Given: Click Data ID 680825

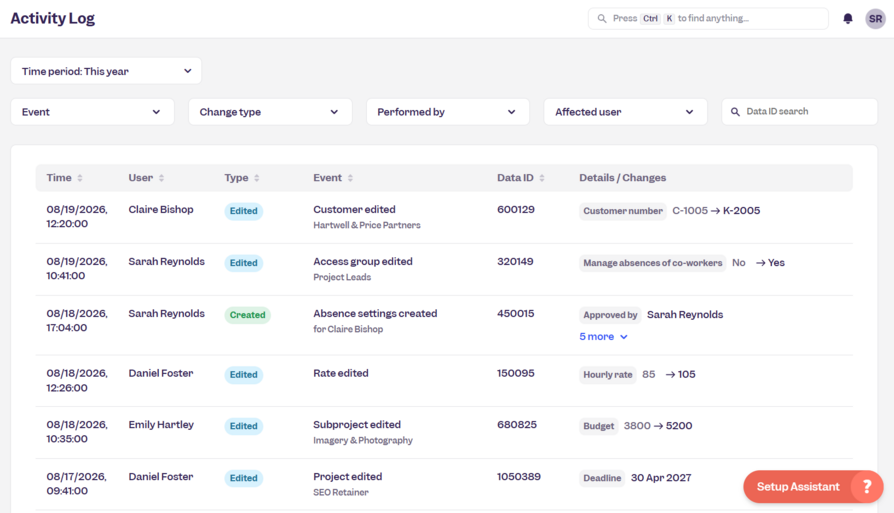Looking at the screenshot, I should coord(517,425).
